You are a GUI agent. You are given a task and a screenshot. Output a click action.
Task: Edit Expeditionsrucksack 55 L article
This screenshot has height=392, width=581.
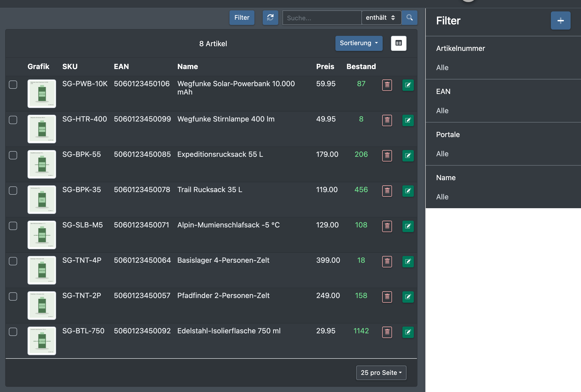(x=408, y=156)
